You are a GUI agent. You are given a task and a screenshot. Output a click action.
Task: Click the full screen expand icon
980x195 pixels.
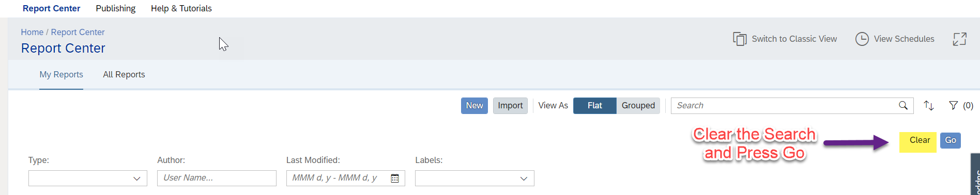click(959, 39)
